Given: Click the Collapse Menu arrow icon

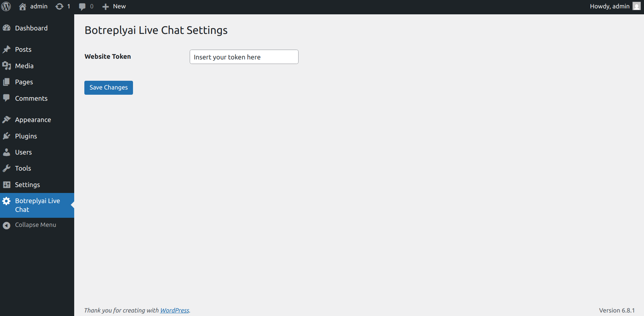Looking at the screenshot, I should click(7, 225).
